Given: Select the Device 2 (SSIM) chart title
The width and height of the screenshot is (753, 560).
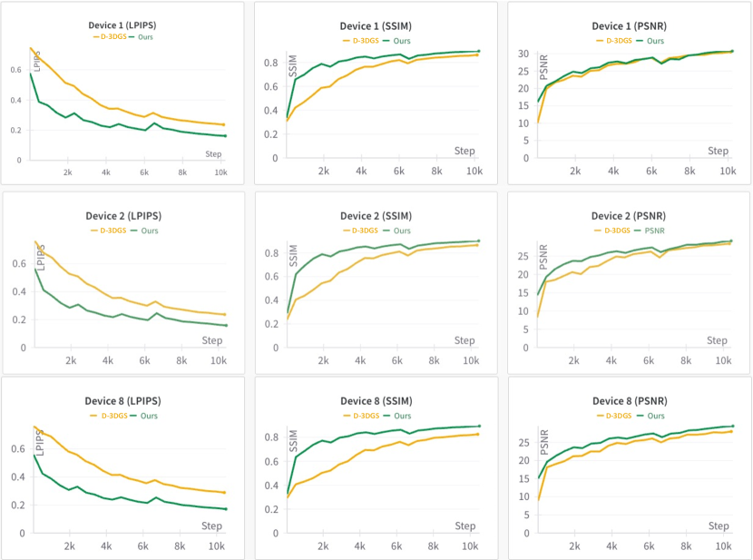Looking at the screenshot, I should 376,216.
